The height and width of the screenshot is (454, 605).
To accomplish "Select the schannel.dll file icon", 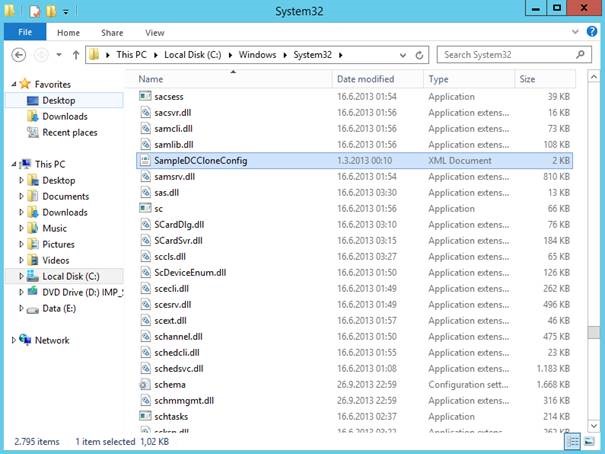I will tap(145, 336).
